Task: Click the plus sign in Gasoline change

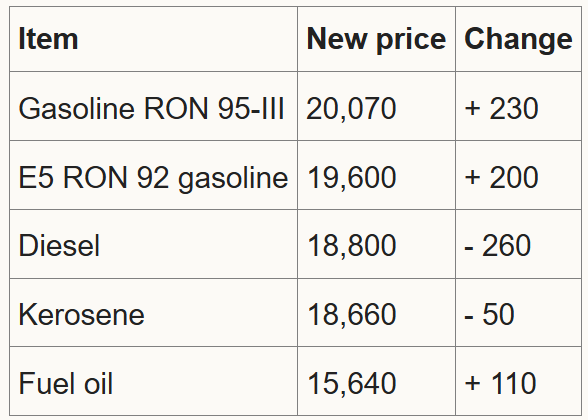Action: (x=472, y=109)
